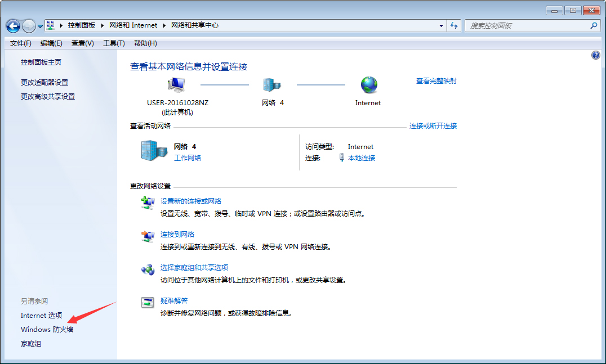
Task: Open 本地连接 status
Action: click(362, 157)
